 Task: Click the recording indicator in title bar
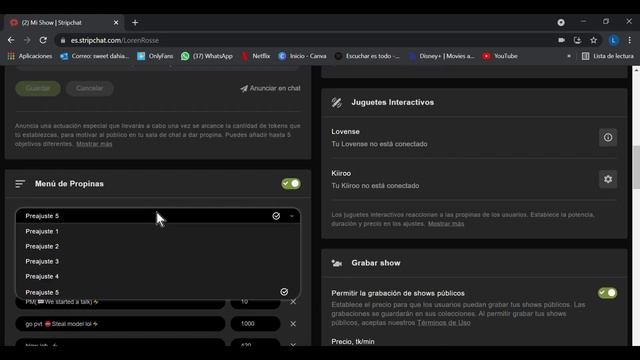tap(561, 22)
